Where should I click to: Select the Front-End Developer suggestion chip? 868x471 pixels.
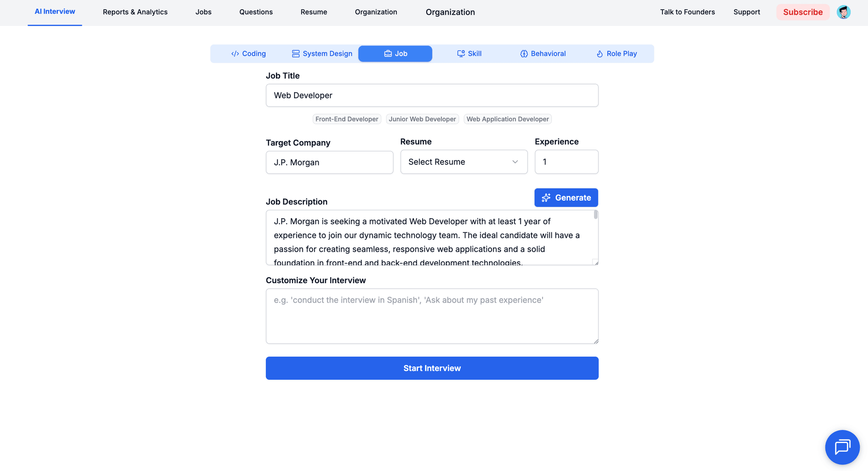(347, 119)
